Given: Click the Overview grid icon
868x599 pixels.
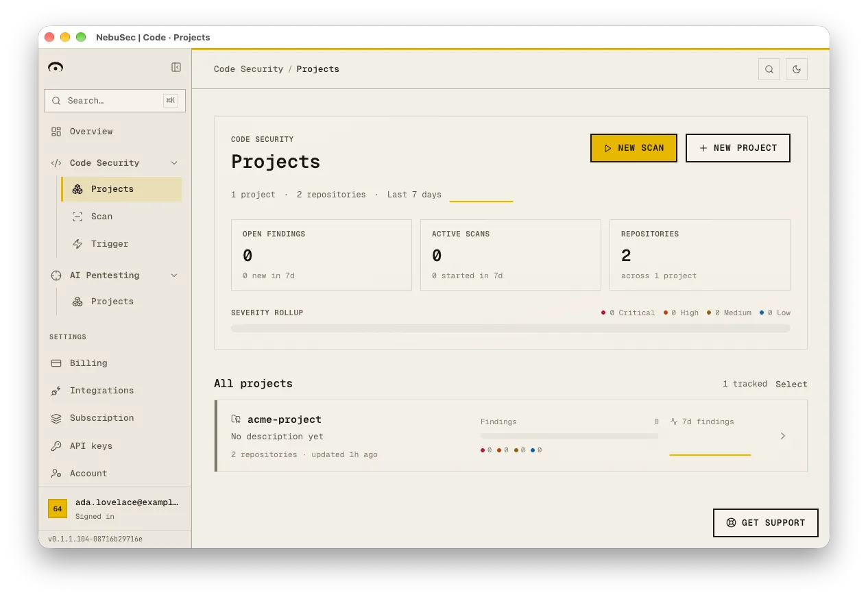Looking at the screenshot, I should (x=56, y=132).
